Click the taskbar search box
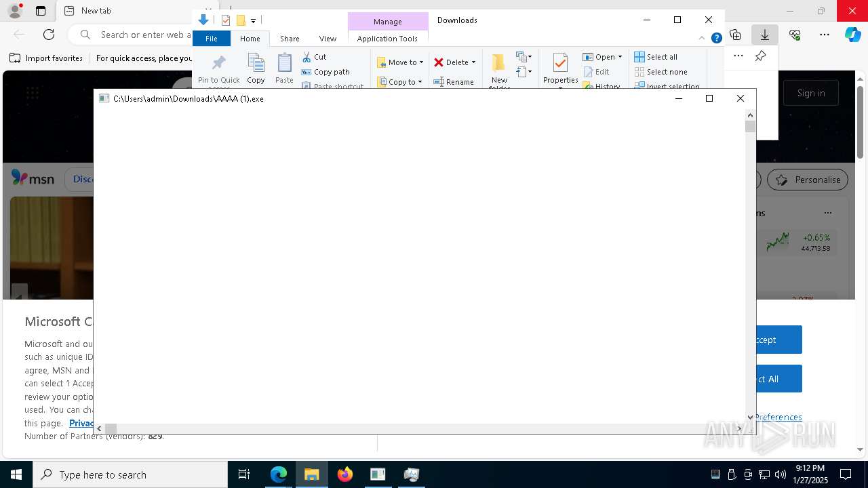The image size is (868, 488). coord(130,474)
